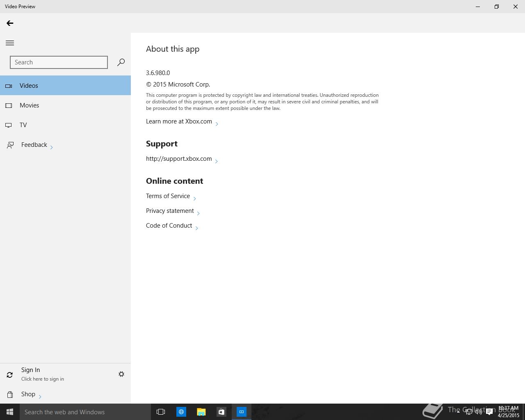Click the search magnifier icon
This screenshot has height=420, width=525.
pos(121,62)
